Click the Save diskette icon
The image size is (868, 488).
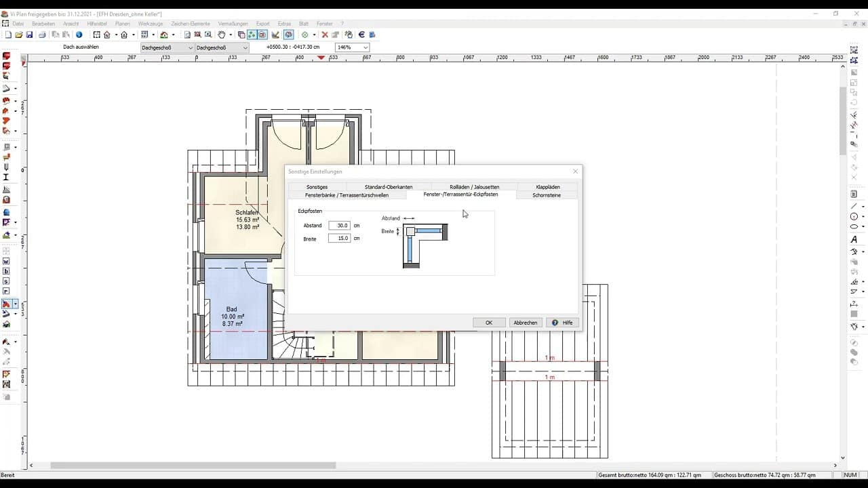pos(29,35)
